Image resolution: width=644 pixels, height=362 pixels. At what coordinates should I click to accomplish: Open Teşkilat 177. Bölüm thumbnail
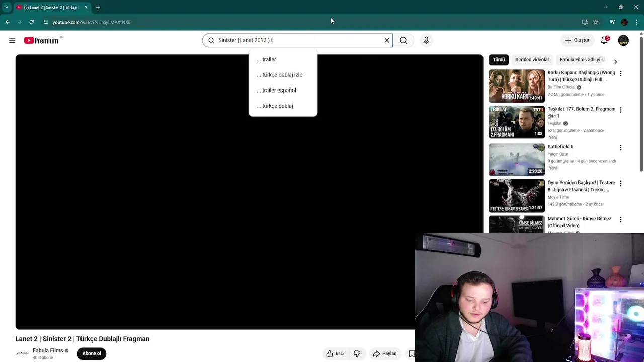(x=517, y=122)
